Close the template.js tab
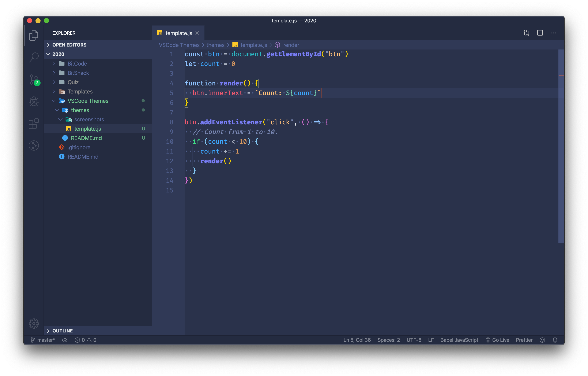 tap(197, 33)
